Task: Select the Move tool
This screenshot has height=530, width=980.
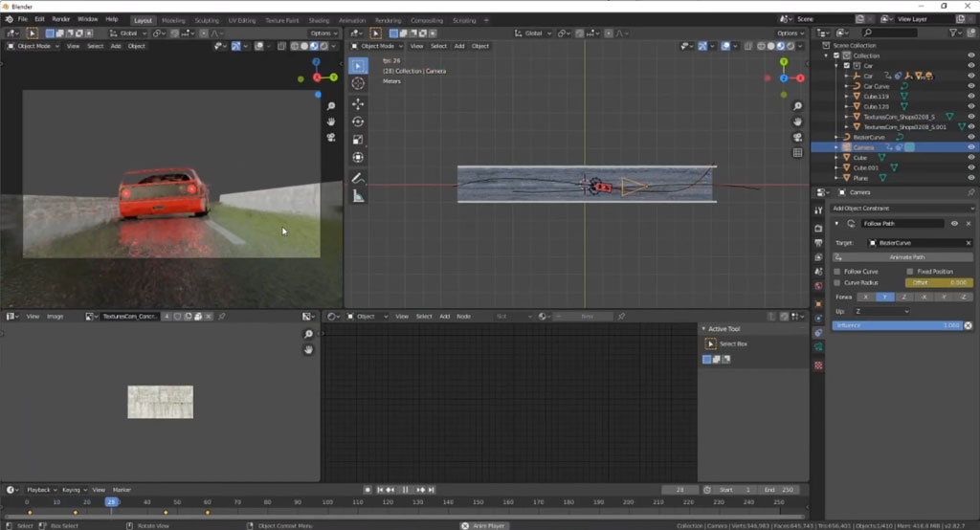Action: click(358, 103)
